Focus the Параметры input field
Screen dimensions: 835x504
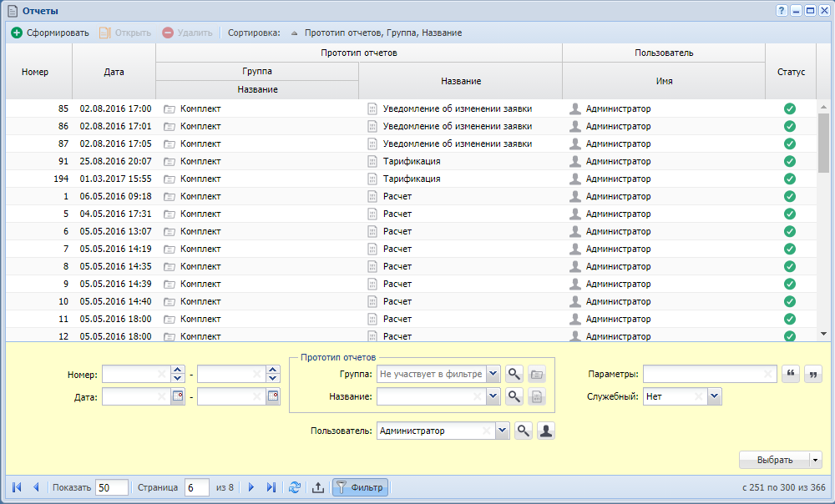pyautogui.click(x=709, y=374)
